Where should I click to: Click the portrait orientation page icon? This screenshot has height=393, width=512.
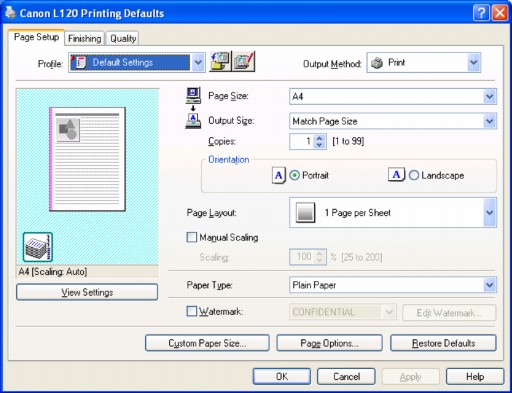[279, 175]
